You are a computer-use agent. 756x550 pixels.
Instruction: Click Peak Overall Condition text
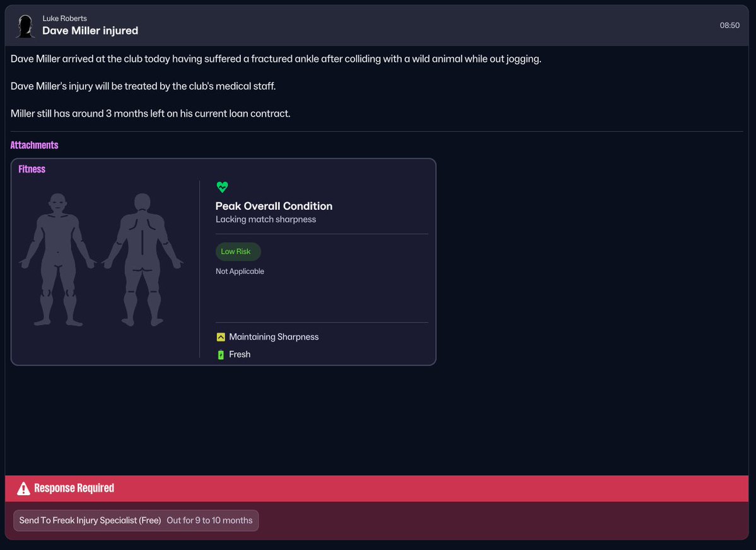click(274, 206)
